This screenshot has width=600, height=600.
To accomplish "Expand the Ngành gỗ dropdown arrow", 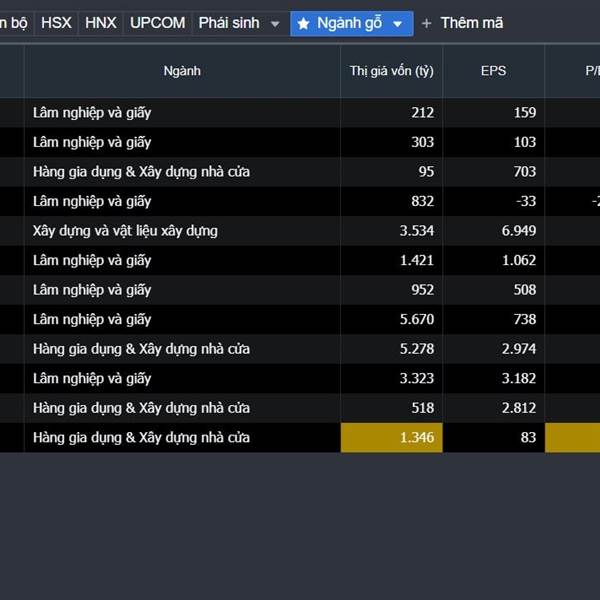I will coord(397,24).
